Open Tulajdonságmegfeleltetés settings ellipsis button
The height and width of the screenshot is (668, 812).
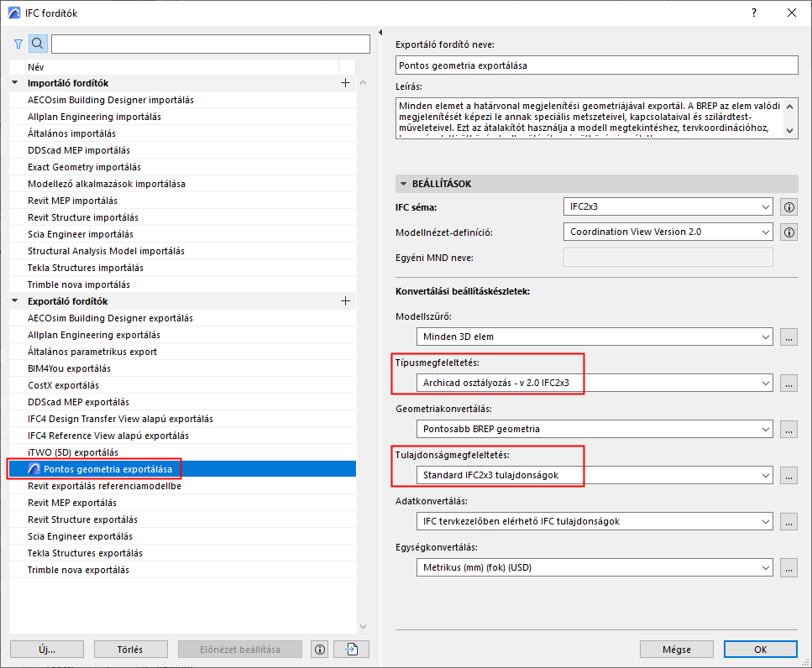788,476
